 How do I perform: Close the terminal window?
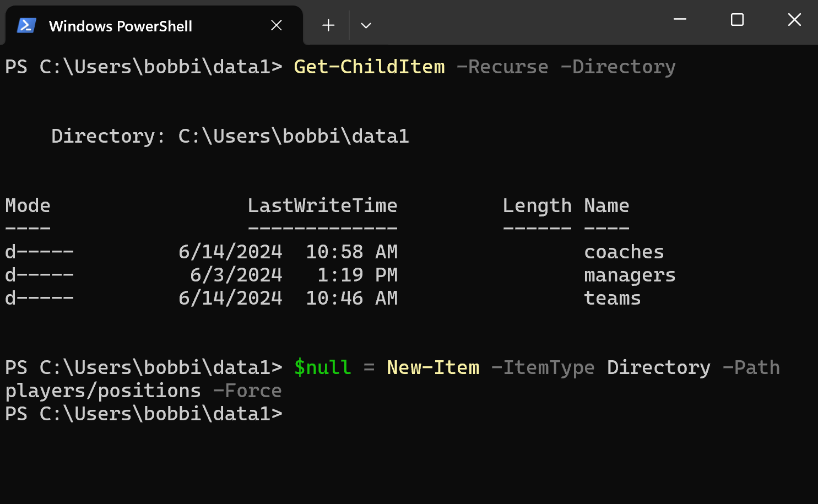(x=794, y=20)
